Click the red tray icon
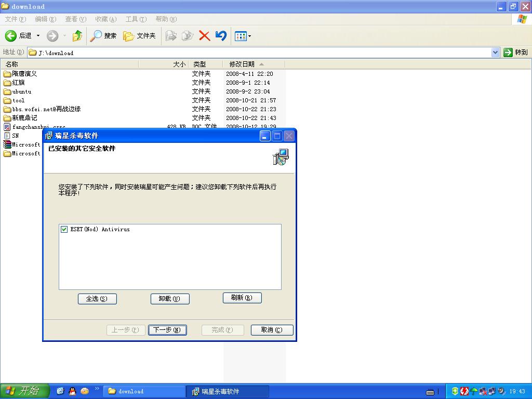The width and height of the screenshot is (532, 399). coord(464,391)
